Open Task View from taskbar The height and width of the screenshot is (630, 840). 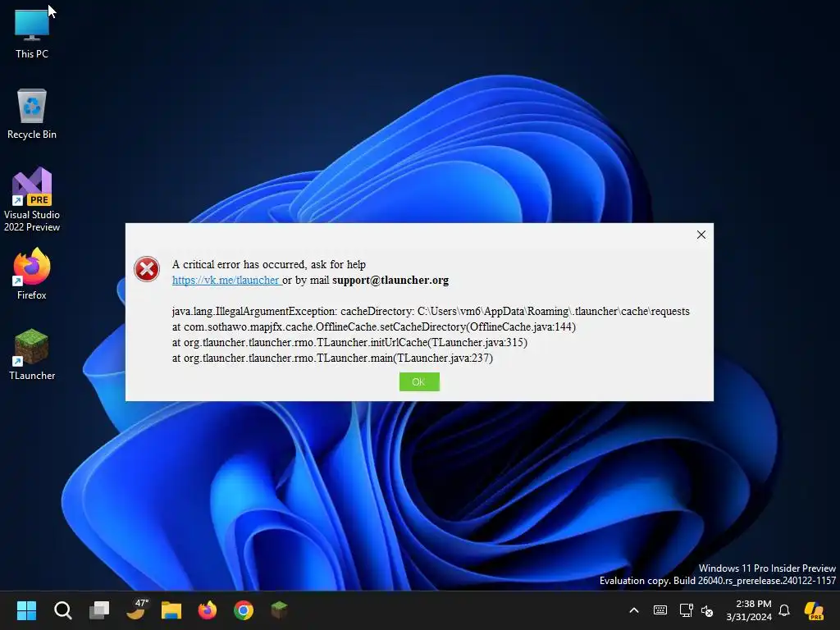pyautogui.click(x=99, y=610)
